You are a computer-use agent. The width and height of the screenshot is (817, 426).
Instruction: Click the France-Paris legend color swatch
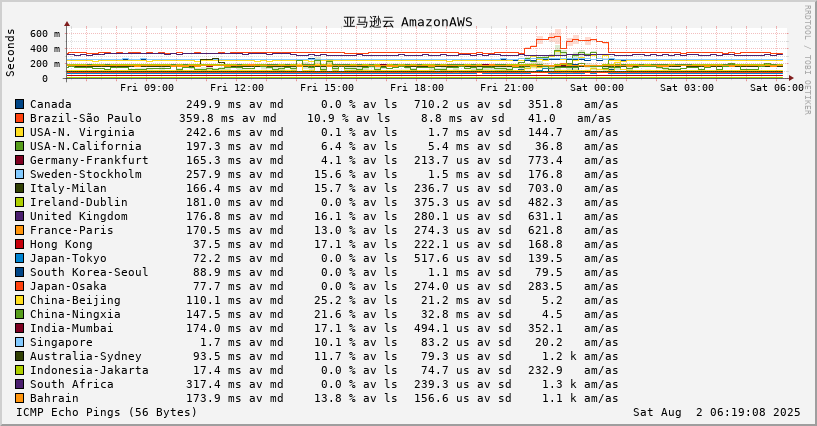coord(20,230)
